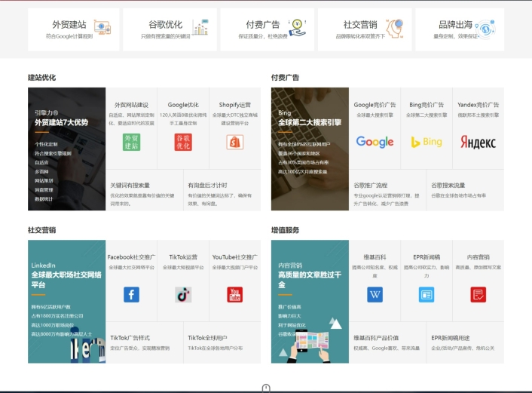The image size is (532, 393).
Task: Click the 增值服务 section heading
Action: [x=285, y=230]
